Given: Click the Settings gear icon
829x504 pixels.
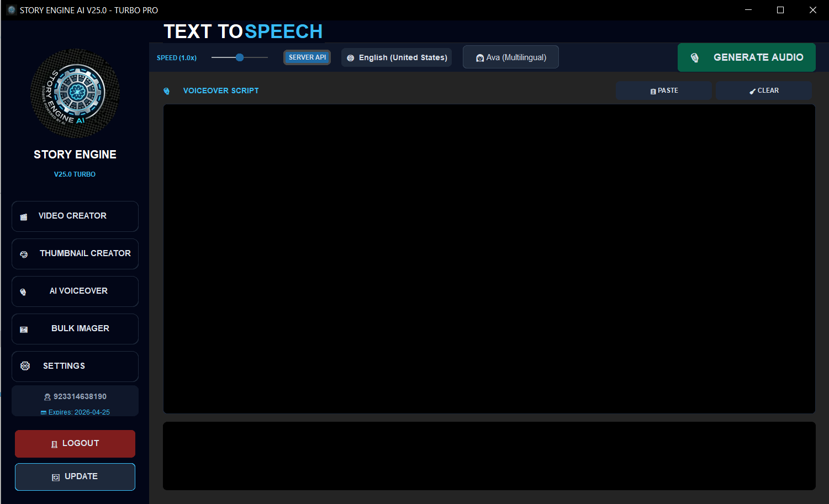Looking at the screenshot, I should [24, 366].
